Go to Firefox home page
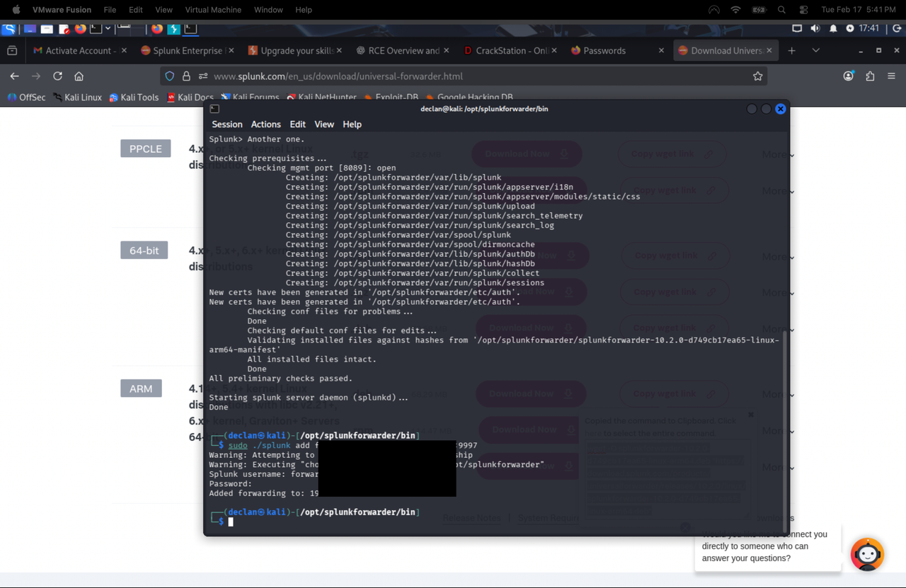Image resolution: width=906 pixels, height=588 pixels. pyautogui.click(x=79, y=76)
